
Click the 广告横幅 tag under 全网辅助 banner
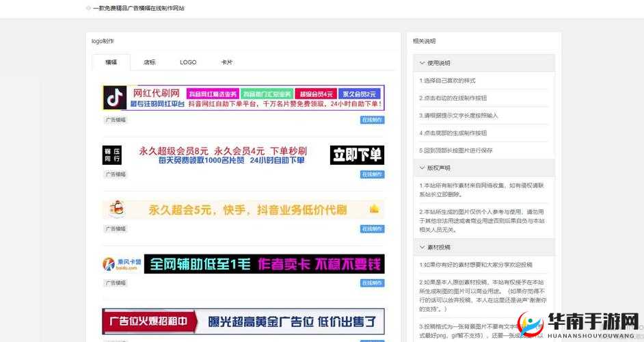click(116, 283)
